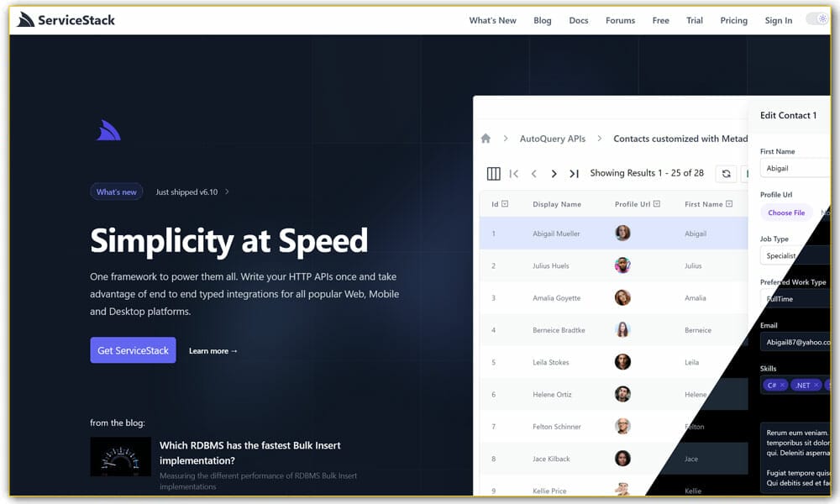Open the column chooser grid icon

click(x=494, y=174)
